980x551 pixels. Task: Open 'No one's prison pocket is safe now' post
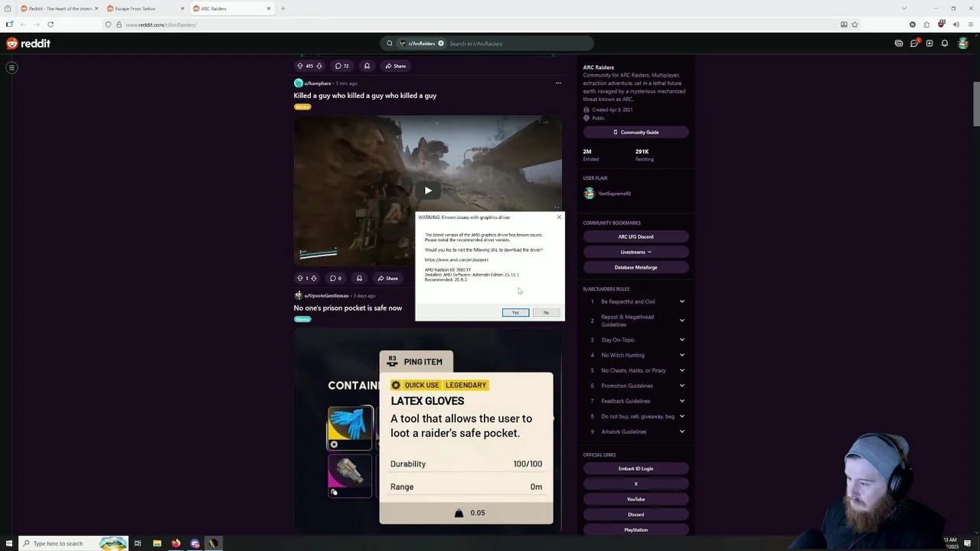348,308
